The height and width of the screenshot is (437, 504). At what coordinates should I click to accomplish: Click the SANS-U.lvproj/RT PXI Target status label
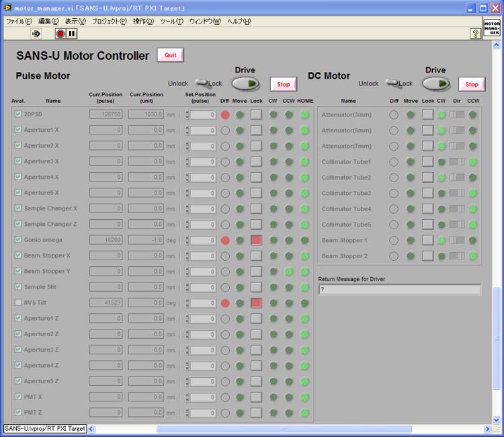click(x=45, y=429)
